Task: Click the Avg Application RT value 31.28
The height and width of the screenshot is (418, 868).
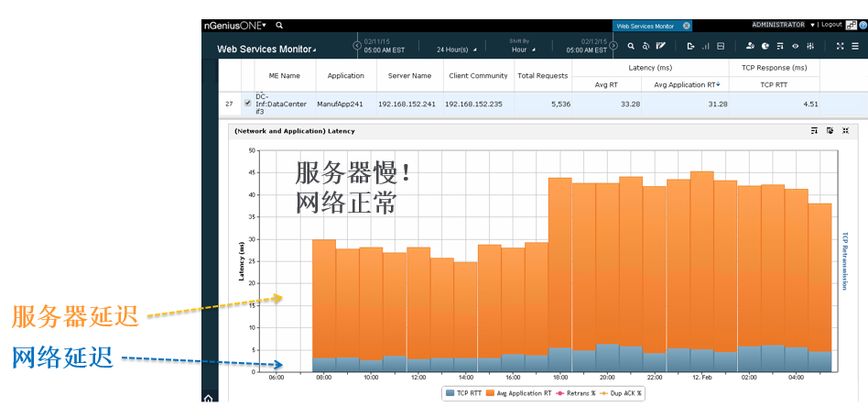Action: pyautogui.click(x=719, y=104)
